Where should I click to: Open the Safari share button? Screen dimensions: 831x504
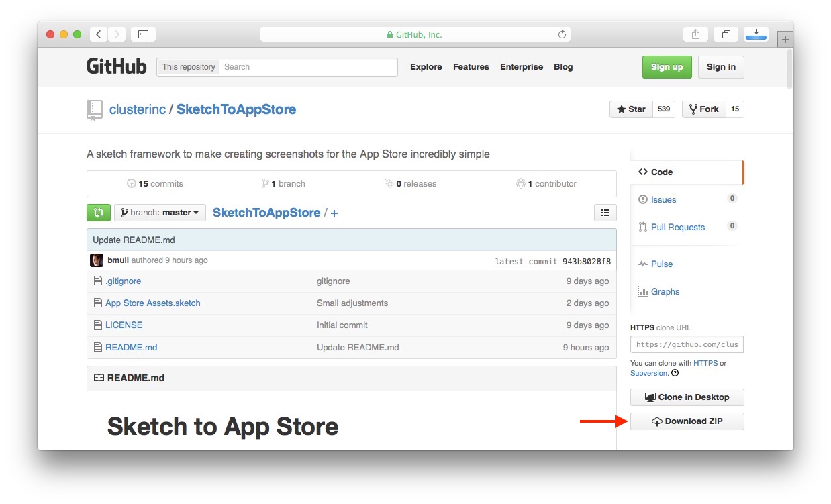coord(696,34)
